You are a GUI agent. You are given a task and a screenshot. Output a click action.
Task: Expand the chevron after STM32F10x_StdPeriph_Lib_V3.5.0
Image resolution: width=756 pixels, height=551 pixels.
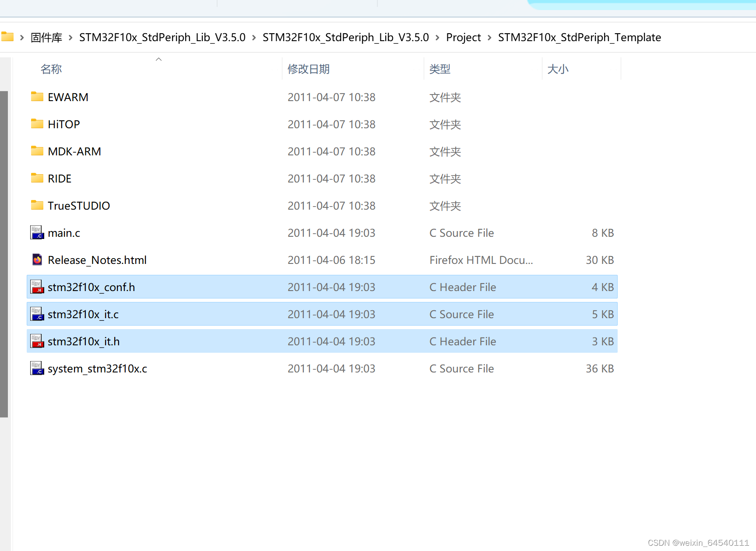tap(253, 37)
